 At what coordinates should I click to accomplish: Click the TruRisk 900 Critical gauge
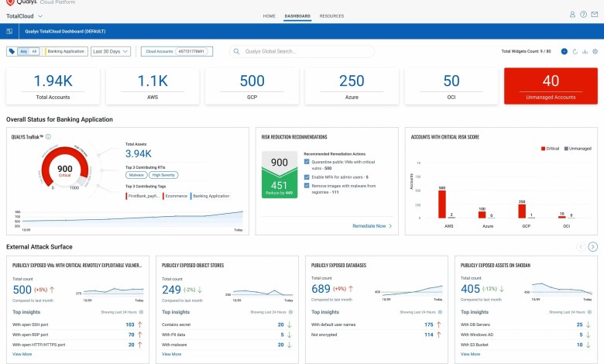click(65, 170)
